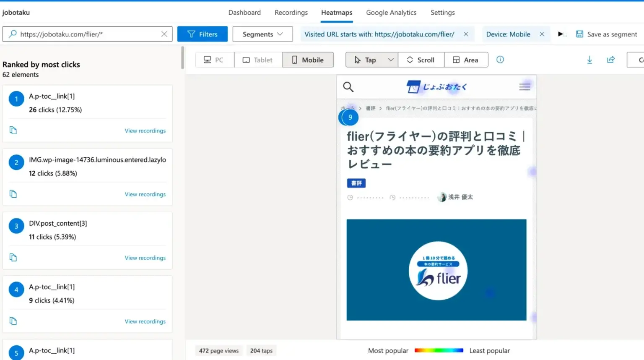Select rank 5 badge in element list
Viewport: 644px width, 360px height.
click(16, 353)
